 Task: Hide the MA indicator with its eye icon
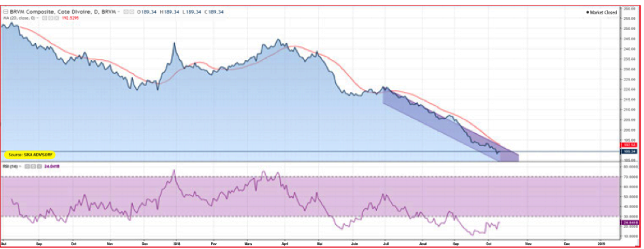click(44, 18)
